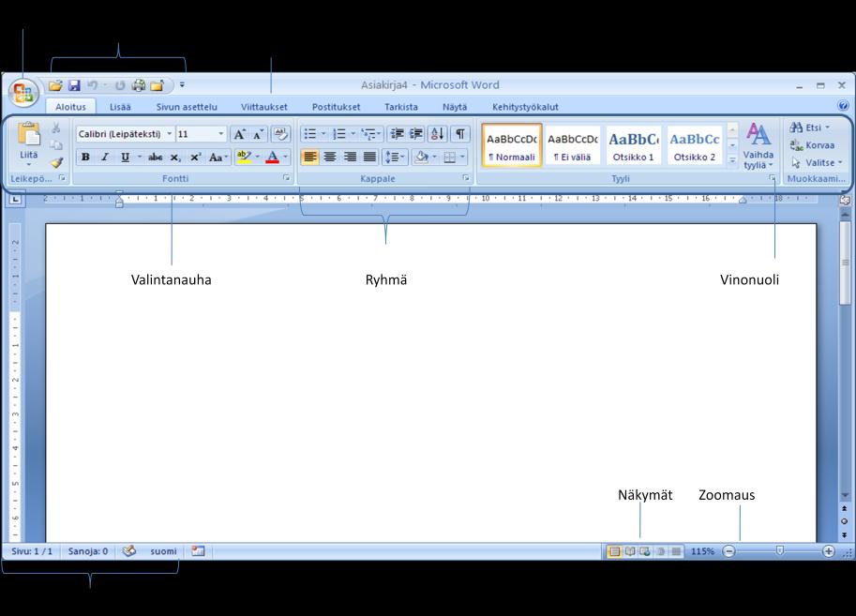Toggle bold formatting

pos(85,158)
